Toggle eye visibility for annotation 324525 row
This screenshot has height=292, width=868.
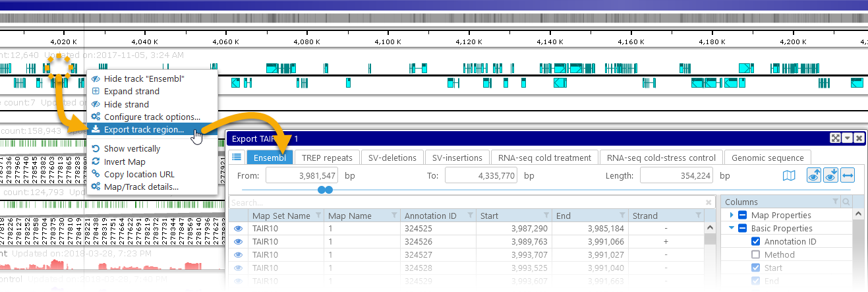[239, 229]
